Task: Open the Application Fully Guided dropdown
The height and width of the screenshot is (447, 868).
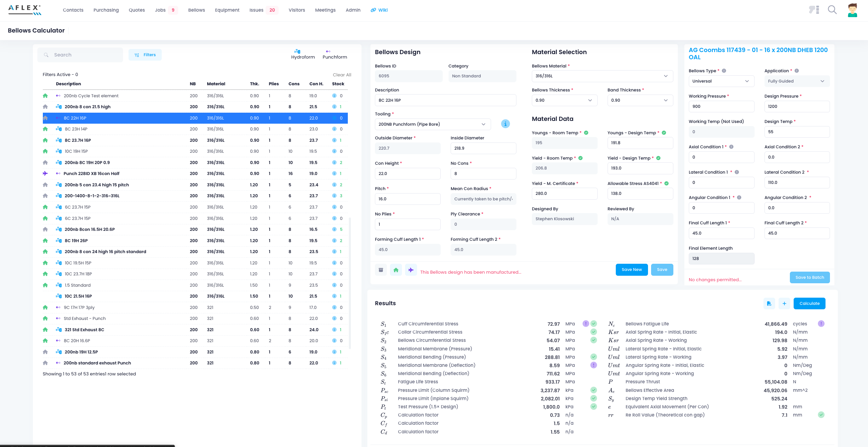Action: tap(797, 81)
